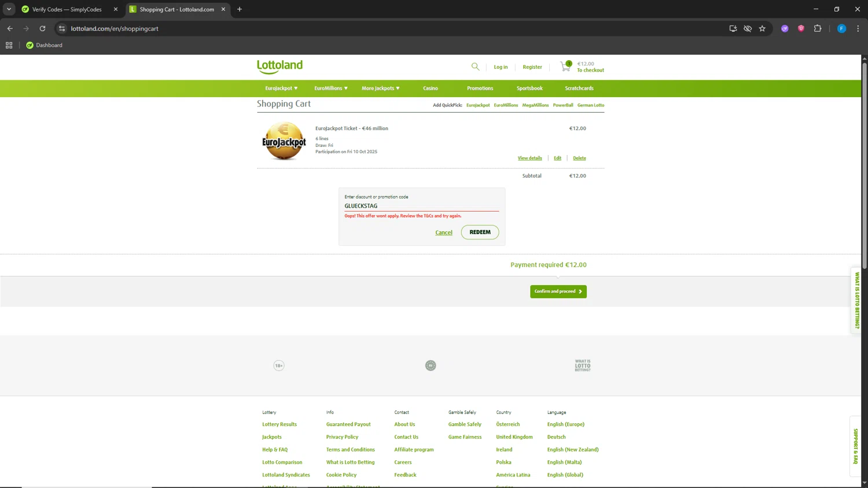Image resolution: width=868 pixels, height=488 pixels.
Task: Click Confirm and proceed button
Action: tap(558, 291)
